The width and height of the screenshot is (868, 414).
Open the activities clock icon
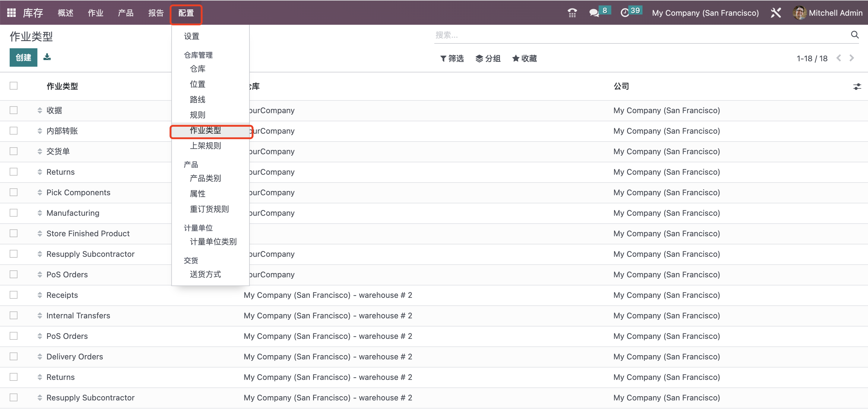point(624,13)
